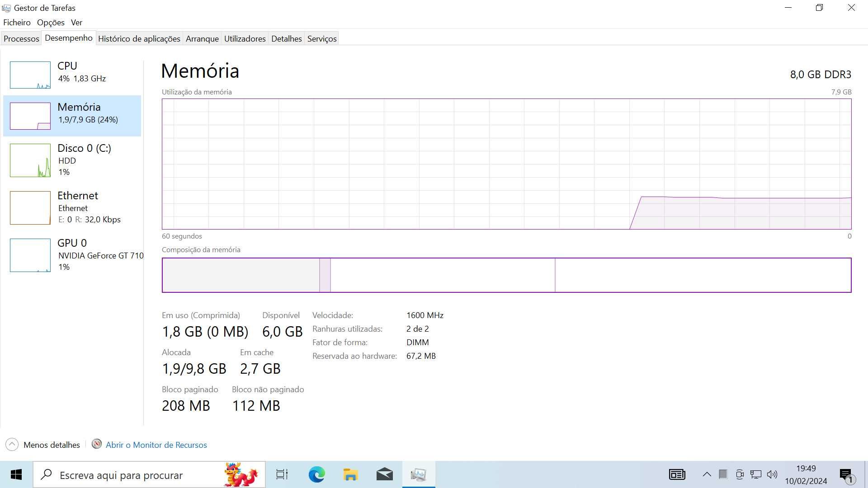Click the Disponível value 6,0 GB
868x488 pixels.
tap(283, 332)
